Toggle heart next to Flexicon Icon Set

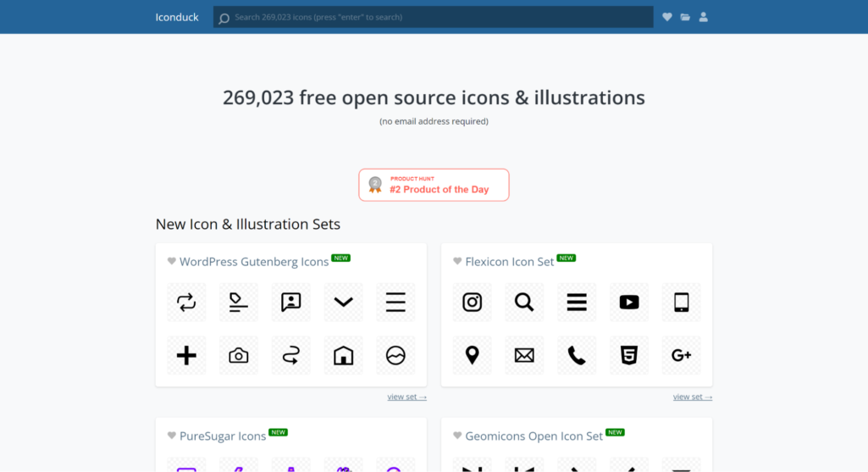click(x=457, y=262)
